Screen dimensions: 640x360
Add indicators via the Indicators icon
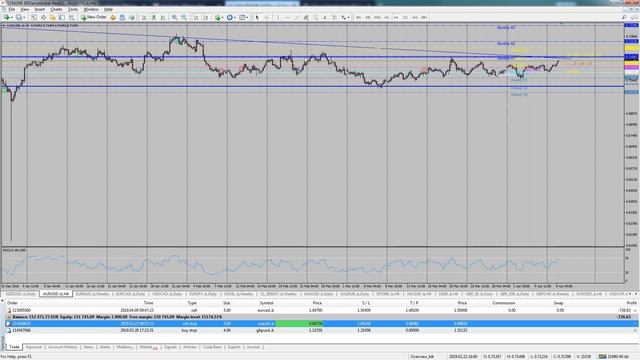pos(218,18)
